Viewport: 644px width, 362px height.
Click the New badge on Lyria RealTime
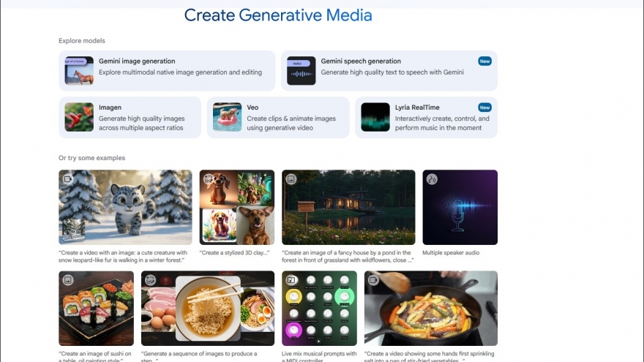pos(484,108)
